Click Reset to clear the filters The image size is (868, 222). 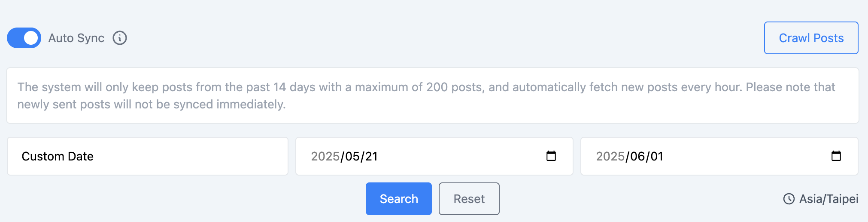469,199
